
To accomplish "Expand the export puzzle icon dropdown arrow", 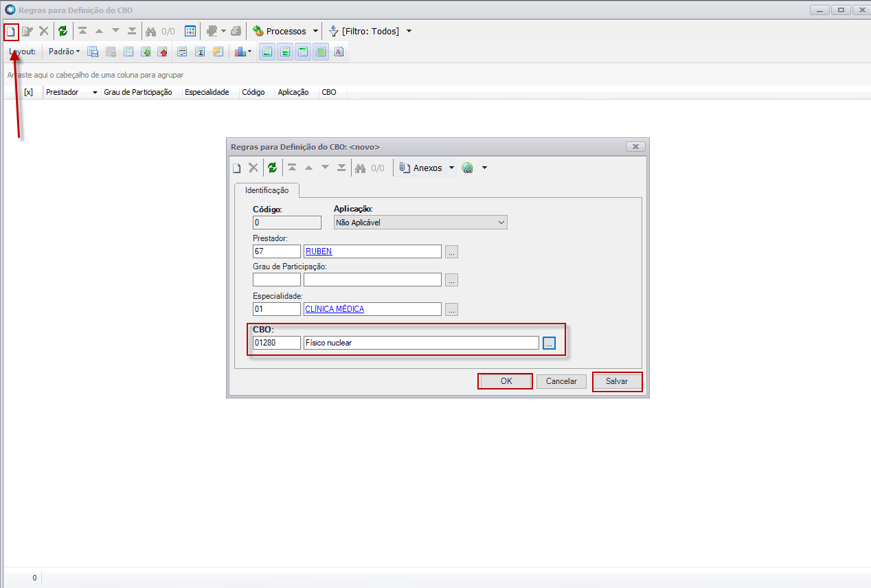I will coord(223,32).
